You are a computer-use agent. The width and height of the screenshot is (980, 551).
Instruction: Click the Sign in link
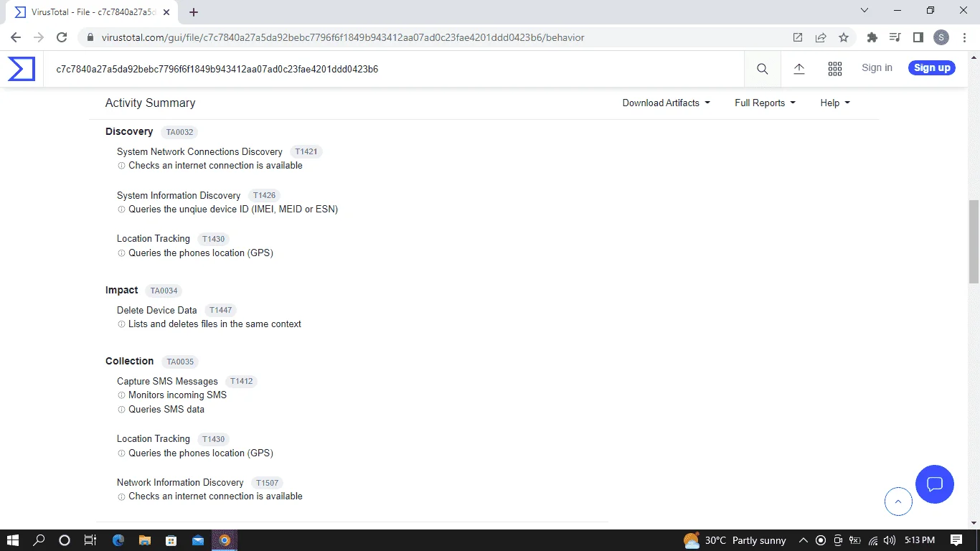877,67
